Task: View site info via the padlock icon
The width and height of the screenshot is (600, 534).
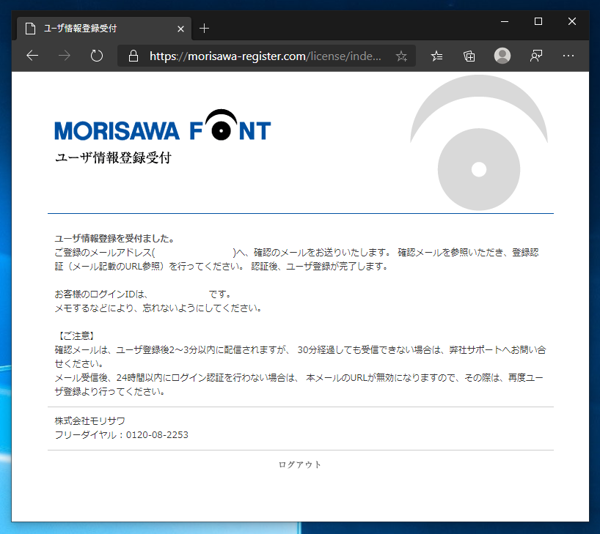Action: (x=133, y=56)
